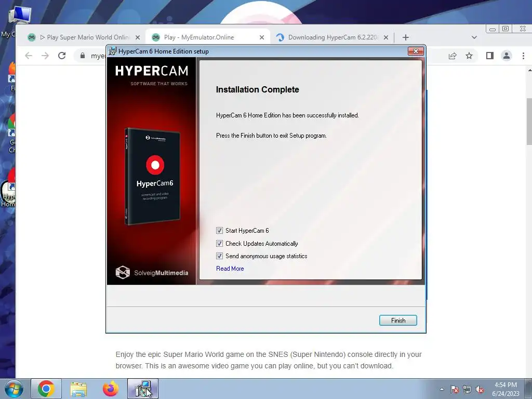The image size is (532, 399).
Task: Switch to Downloading HyperCam tab
Action: 332,37
